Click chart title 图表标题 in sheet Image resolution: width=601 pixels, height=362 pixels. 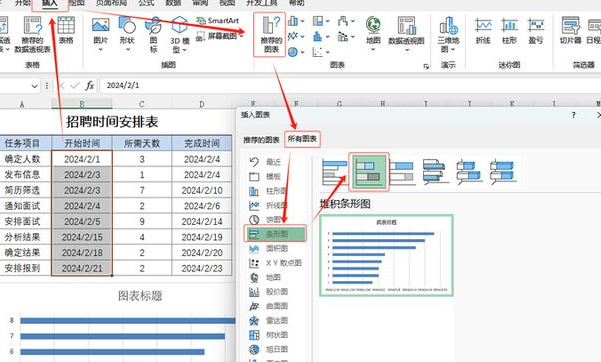click(x=140, y=295)
